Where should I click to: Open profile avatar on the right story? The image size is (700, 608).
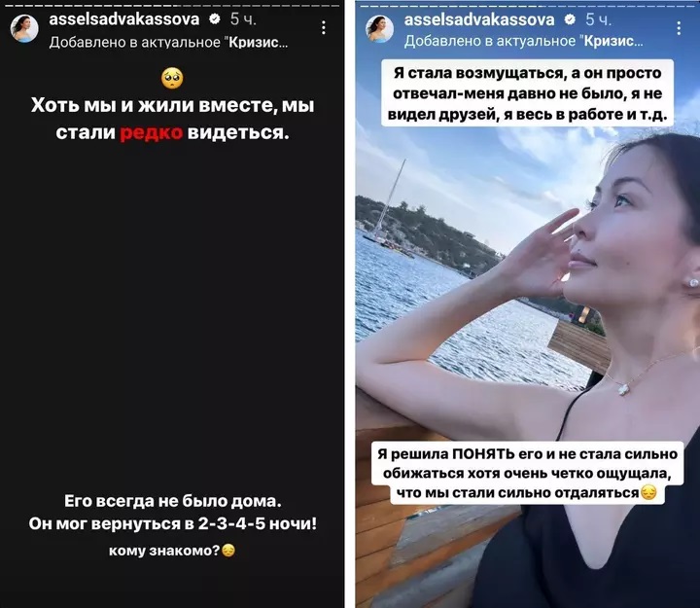379,28
